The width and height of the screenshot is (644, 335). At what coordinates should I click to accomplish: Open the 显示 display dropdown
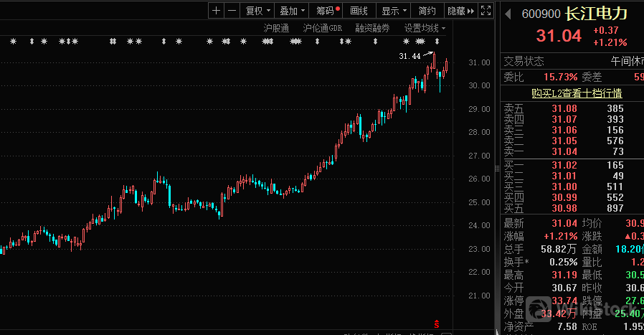394,11
